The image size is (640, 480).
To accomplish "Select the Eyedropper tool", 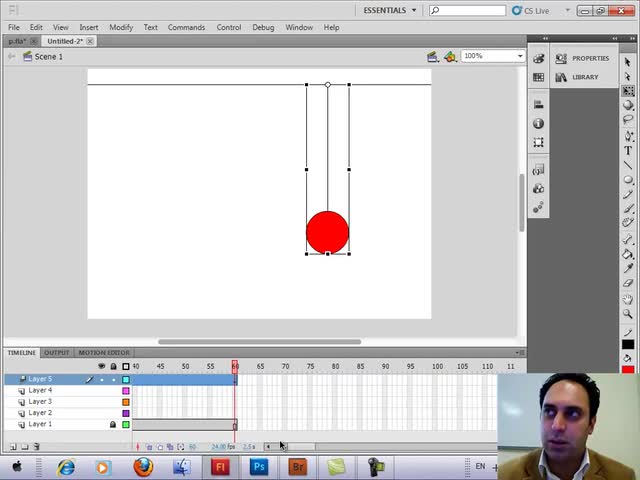I will (628, 268).
